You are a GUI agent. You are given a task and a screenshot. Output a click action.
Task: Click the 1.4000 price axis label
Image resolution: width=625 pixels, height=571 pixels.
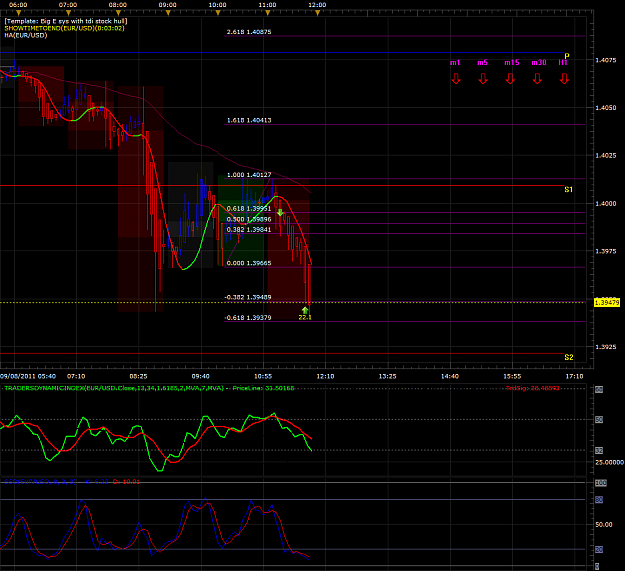point(605,203)
